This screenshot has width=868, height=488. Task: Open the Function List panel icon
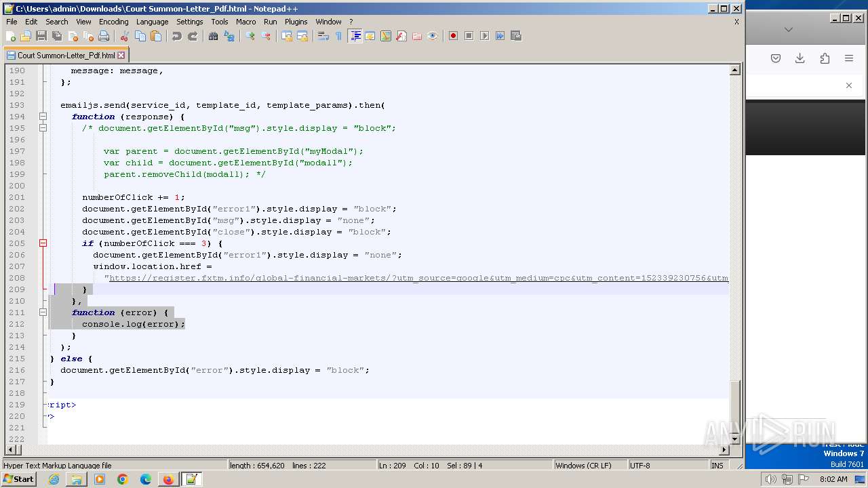click(401, 36)
